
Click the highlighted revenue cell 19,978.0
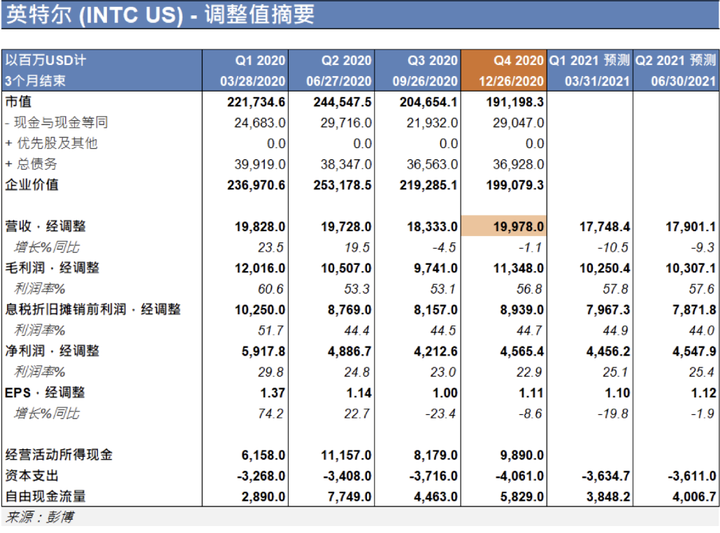click(x=504, y=226)
